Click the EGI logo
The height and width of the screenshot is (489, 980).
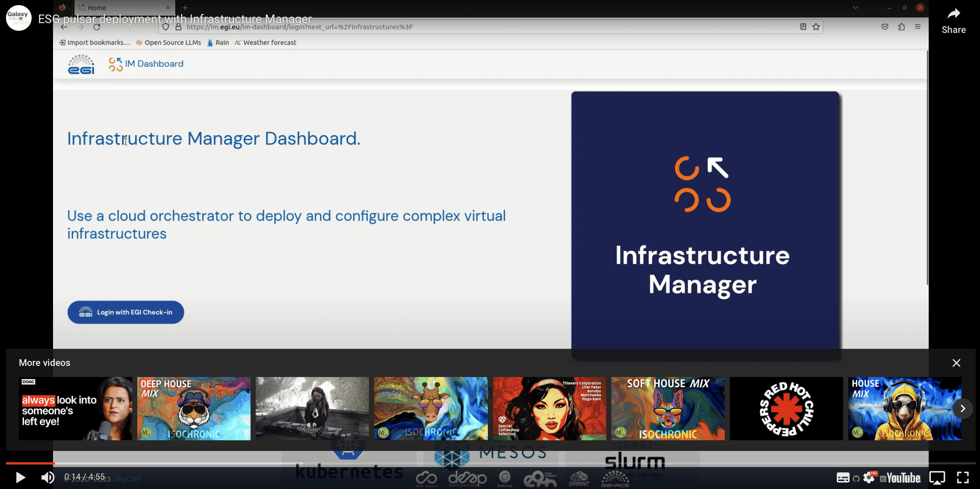(x=81, y=64)
